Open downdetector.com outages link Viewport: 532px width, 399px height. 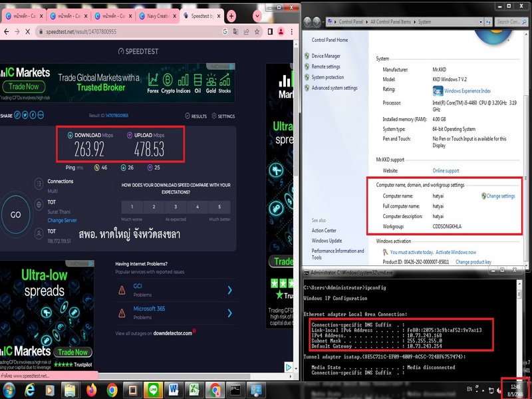[x=173, y=333]
